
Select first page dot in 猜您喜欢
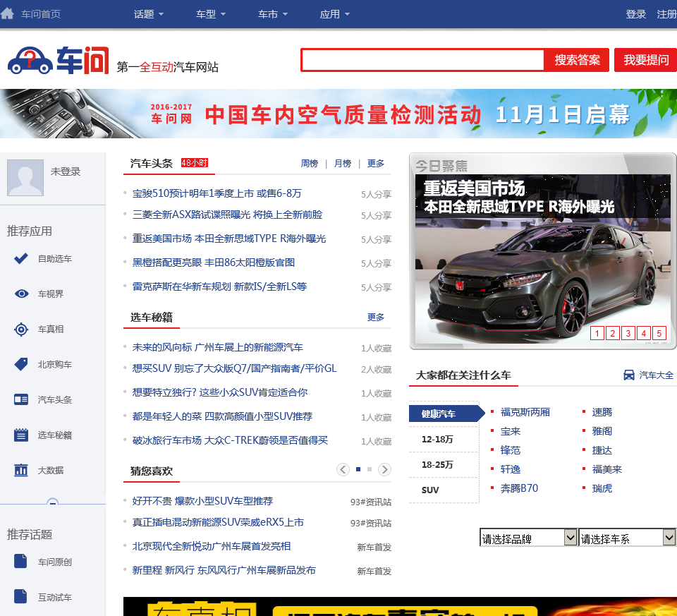point(358,469)
